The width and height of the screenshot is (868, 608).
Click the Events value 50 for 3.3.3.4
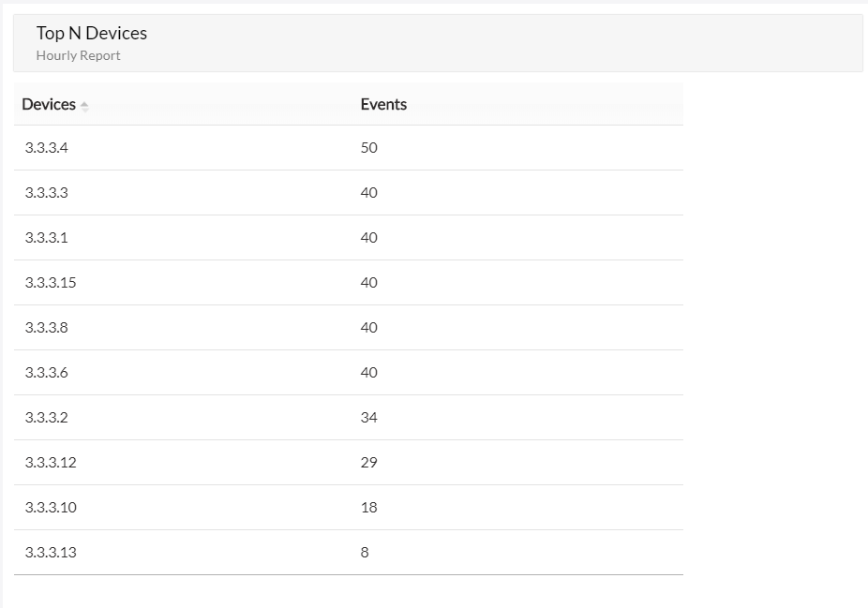[368, 147]
